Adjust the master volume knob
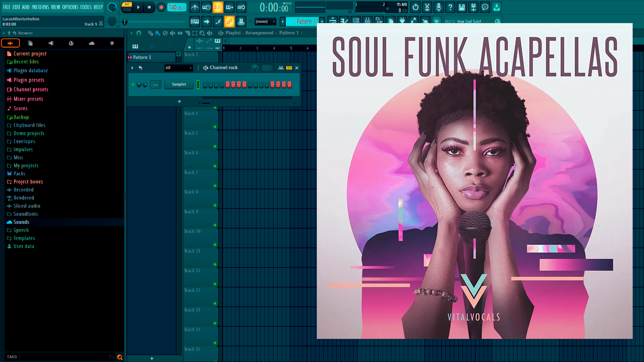 pyautogui.click(x=112, y=7)
